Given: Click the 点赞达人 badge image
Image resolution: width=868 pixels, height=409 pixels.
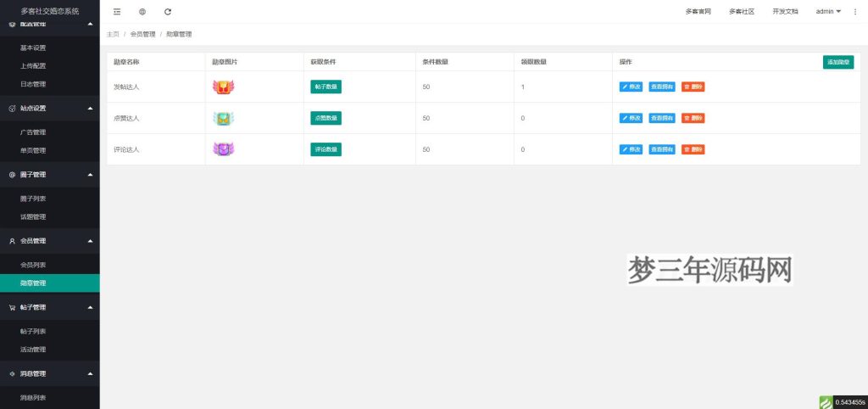Looking at the screenshot, I should coord(224,118).
